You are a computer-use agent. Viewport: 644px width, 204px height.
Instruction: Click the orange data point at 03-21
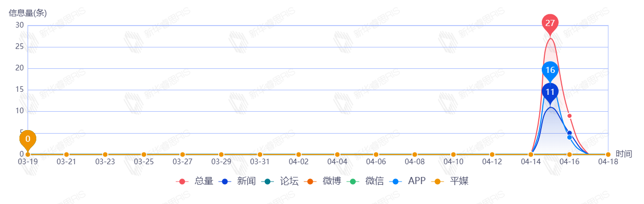pyautogui.click(x=66, y=155)
